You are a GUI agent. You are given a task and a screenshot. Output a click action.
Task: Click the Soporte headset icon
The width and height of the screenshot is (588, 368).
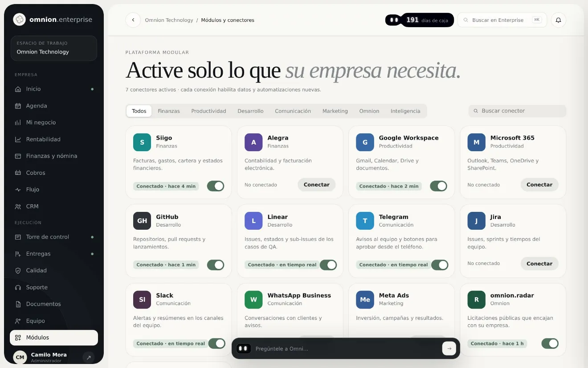[x=18, y=287]
